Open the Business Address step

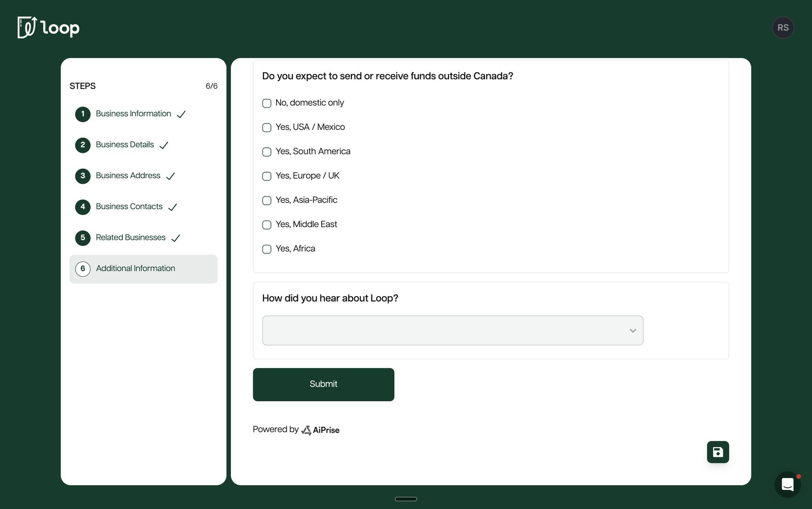(x=128, y=176)
